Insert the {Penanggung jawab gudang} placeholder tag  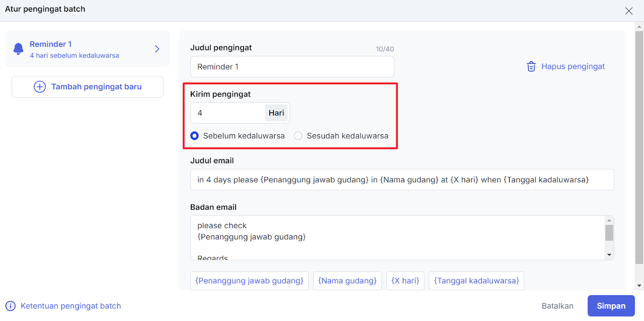click(249, 281)
